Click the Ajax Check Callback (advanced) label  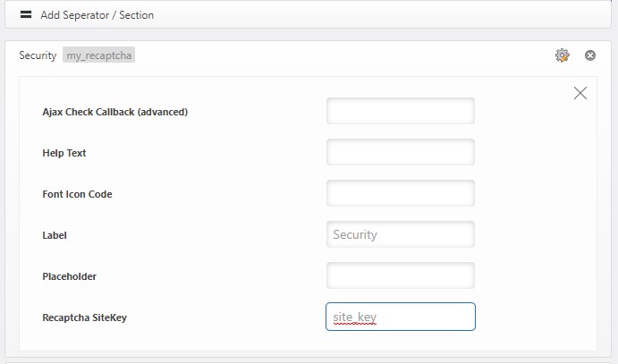(x=115, y=112)
